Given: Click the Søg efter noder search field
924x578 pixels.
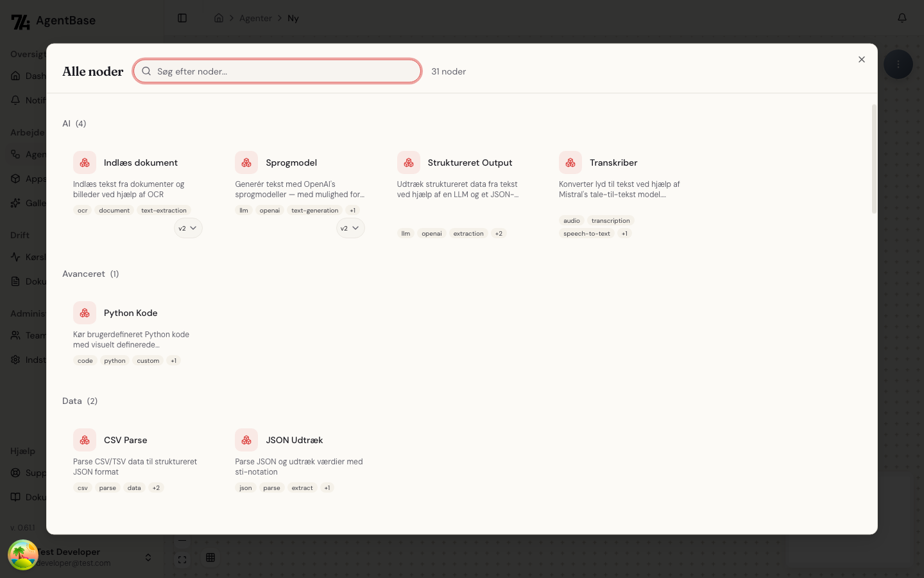Looking at the screenshot, I should tap(277, 71).
